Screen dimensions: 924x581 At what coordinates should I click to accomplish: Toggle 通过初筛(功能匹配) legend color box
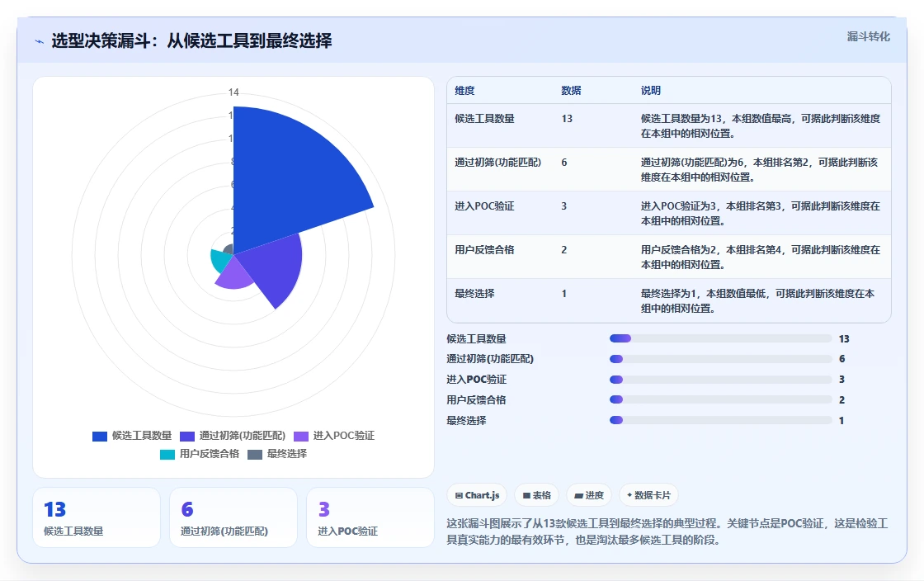click(x=186, y=436)
